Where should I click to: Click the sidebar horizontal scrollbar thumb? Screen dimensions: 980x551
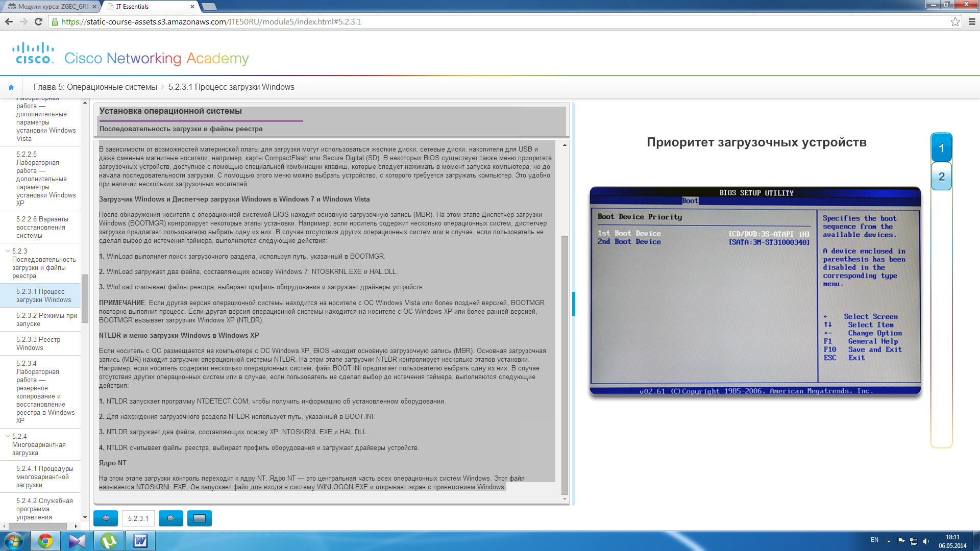[x=37, y=526]
